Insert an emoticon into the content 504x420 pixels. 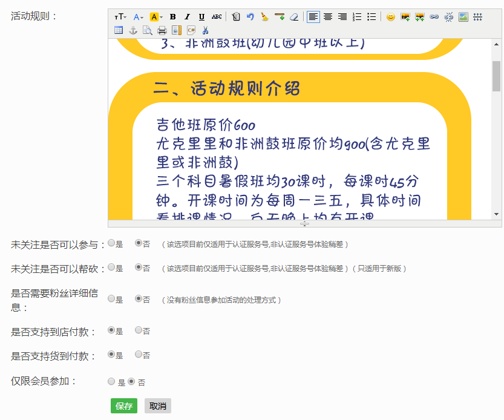[390, 17]
